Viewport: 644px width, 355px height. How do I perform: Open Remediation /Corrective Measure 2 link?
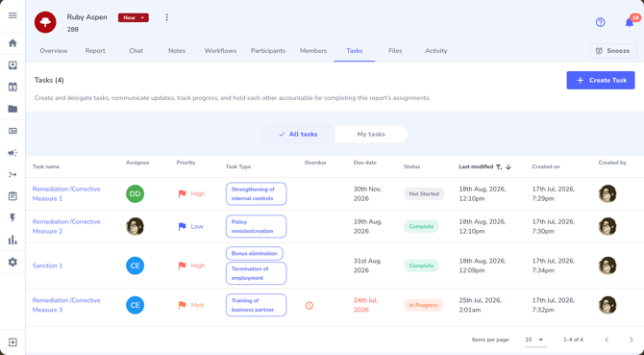click(66, 226)
